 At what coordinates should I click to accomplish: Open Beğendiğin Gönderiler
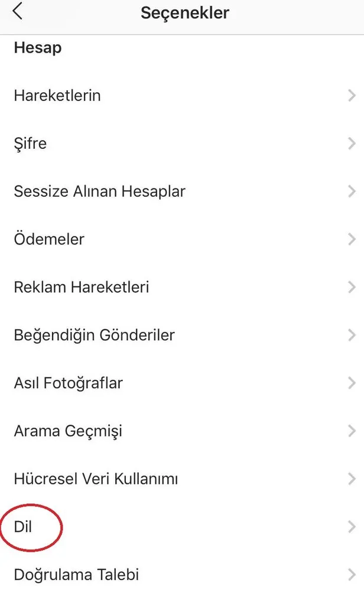point(94,335)
